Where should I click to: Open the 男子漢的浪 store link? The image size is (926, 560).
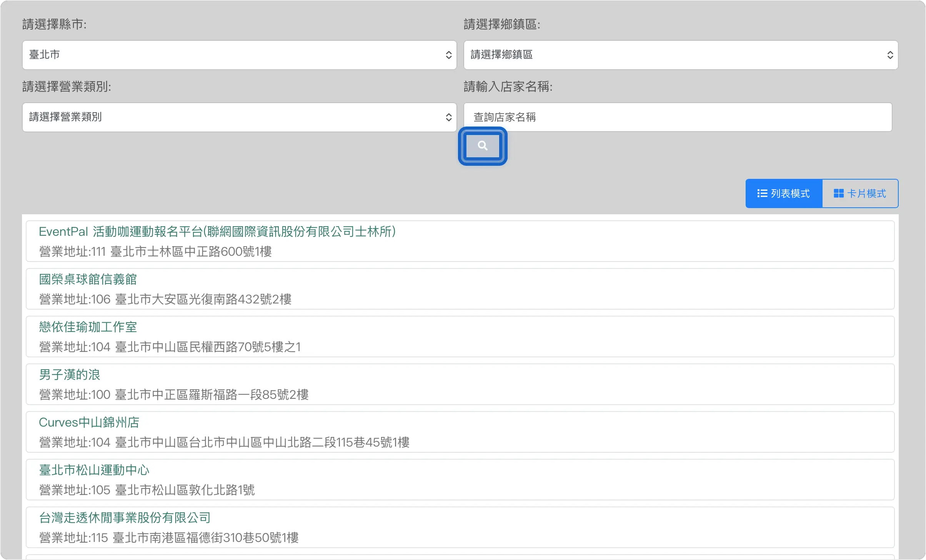pyautogui.click(x=69, y=375)
